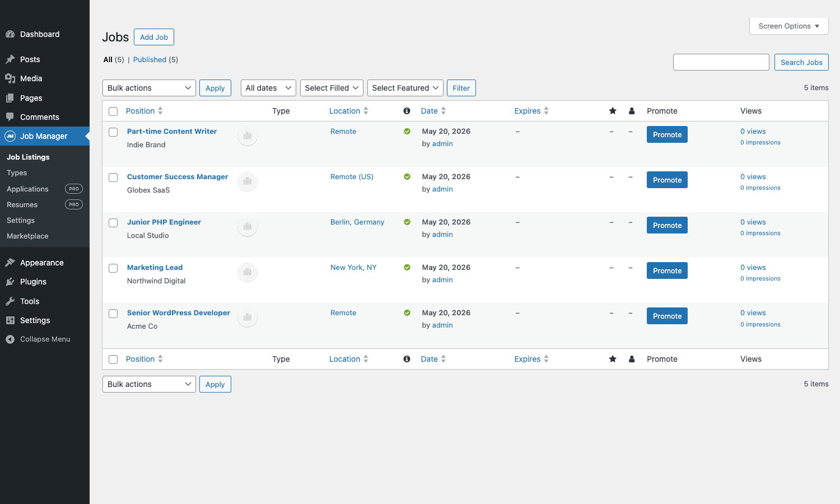This screenshot has width=840, height=504.
Task: Click the Filter button
Action: pos(461,88)
